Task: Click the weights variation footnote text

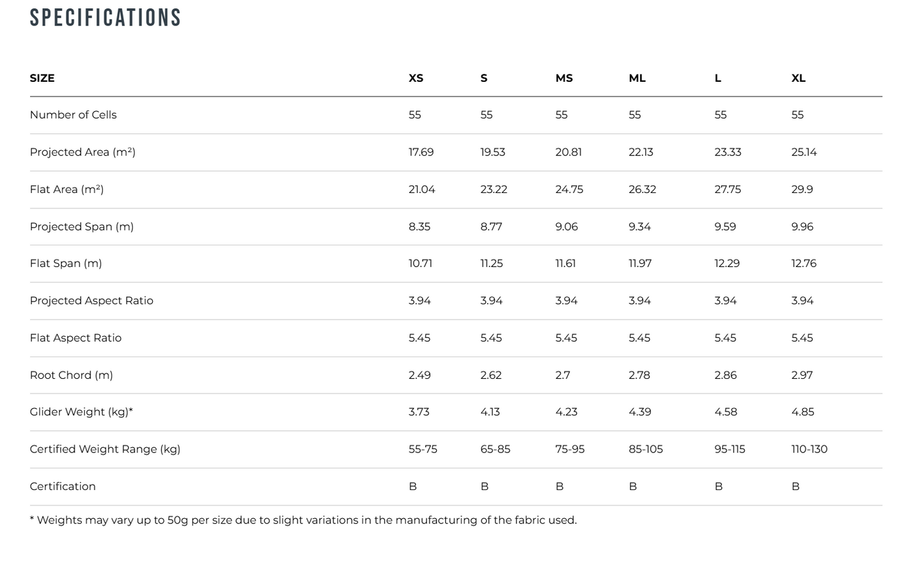Action: tap(303, 520)
